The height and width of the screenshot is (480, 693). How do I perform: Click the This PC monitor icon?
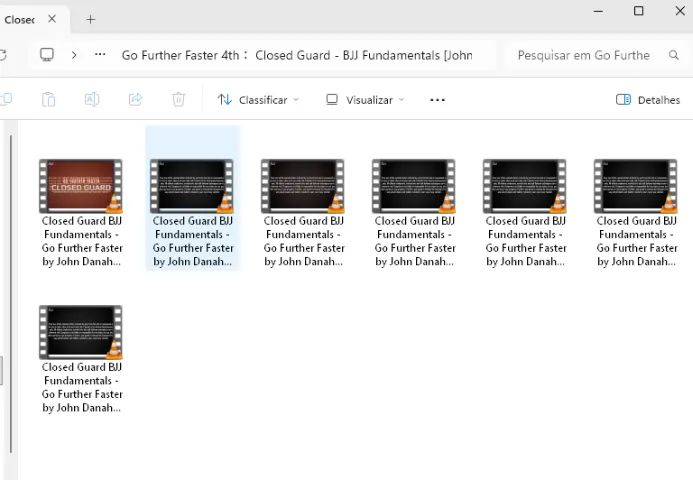pyautogui.click(x=47, y=55)
